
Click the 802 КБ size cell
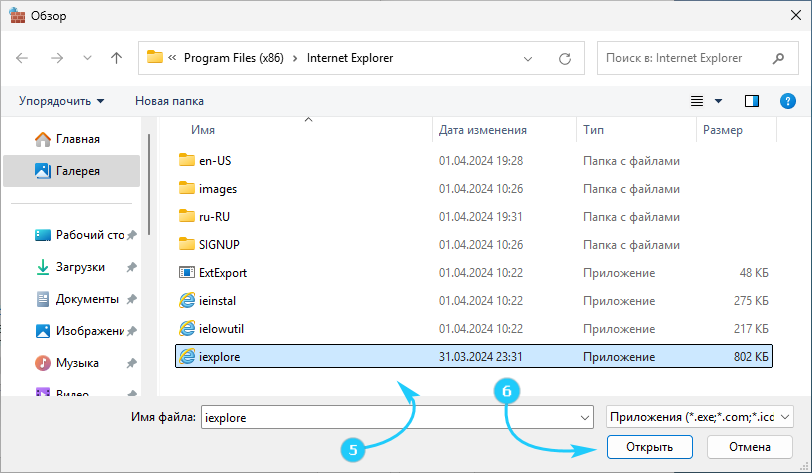coord(751,356)
